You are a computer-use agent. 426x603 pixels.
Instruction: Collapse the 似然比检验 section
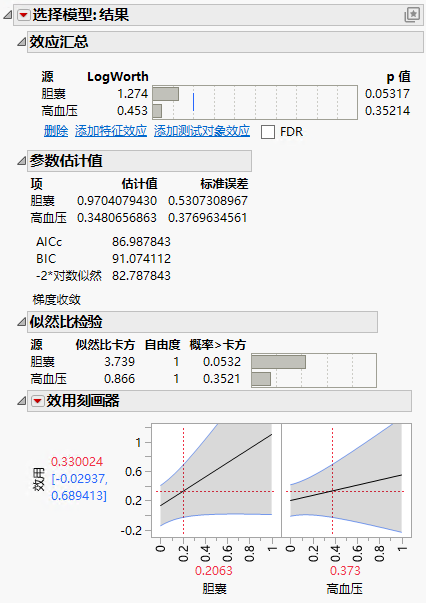(22, 322)
